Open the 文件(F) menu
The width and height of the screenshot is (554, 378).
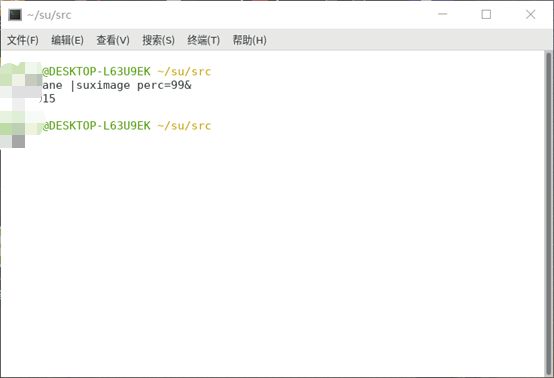[x=23, y=40]
